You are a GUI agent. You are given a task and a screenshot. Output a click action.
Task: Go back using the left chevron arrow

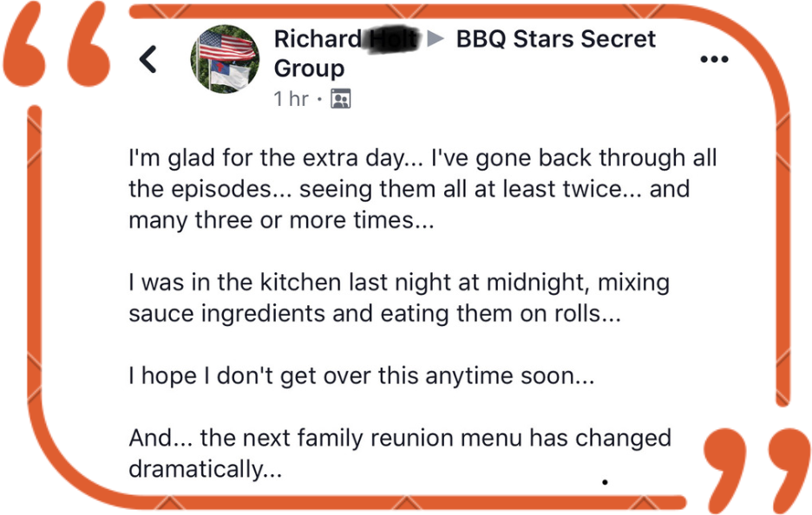point(148,59)
